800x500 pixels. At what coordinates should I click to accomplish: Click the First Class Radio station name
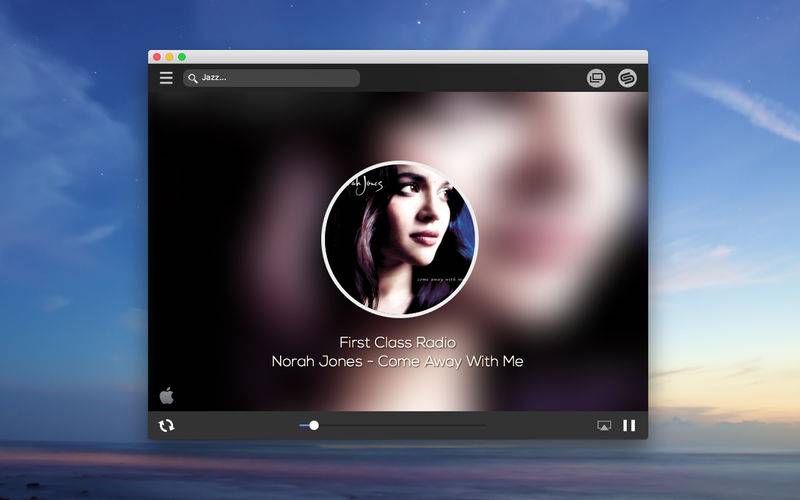point(397,342)
